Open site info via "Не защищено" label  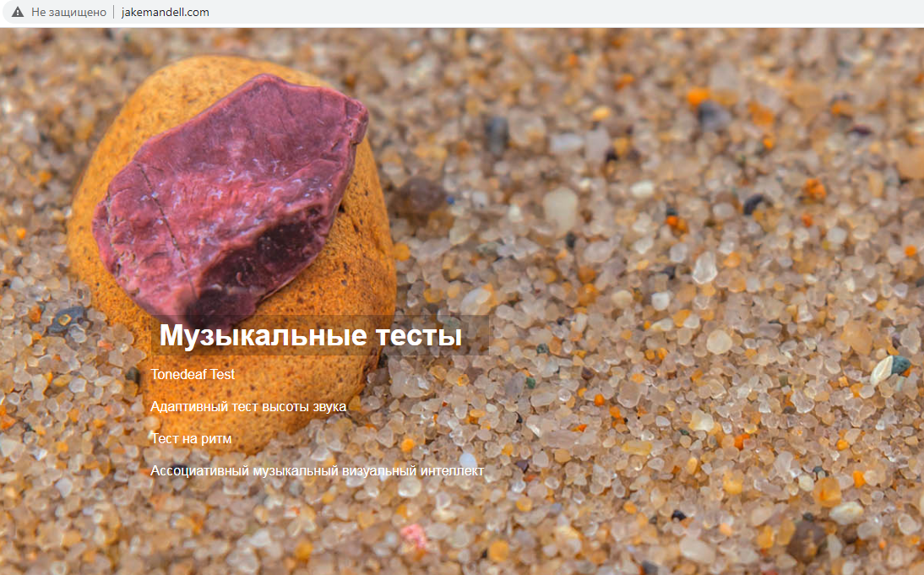point(68,12)
